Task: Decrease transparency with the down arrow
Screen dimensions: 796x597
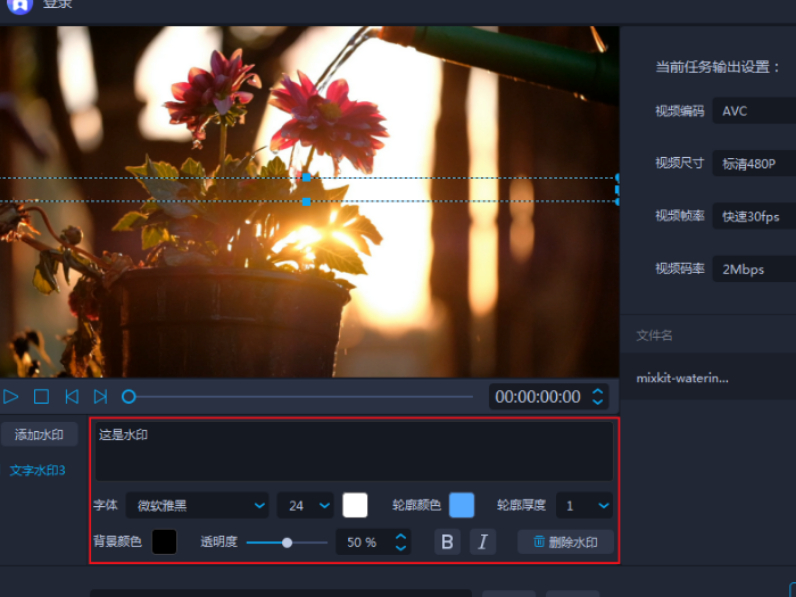Action: point(401,548)
